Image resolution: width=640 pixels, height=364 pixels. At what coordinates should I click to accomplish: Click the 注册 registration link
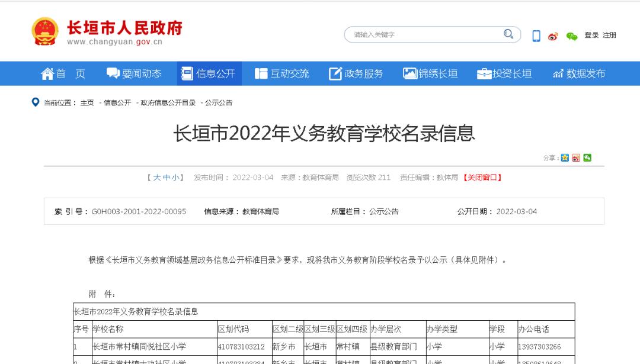tap(609, 36)
